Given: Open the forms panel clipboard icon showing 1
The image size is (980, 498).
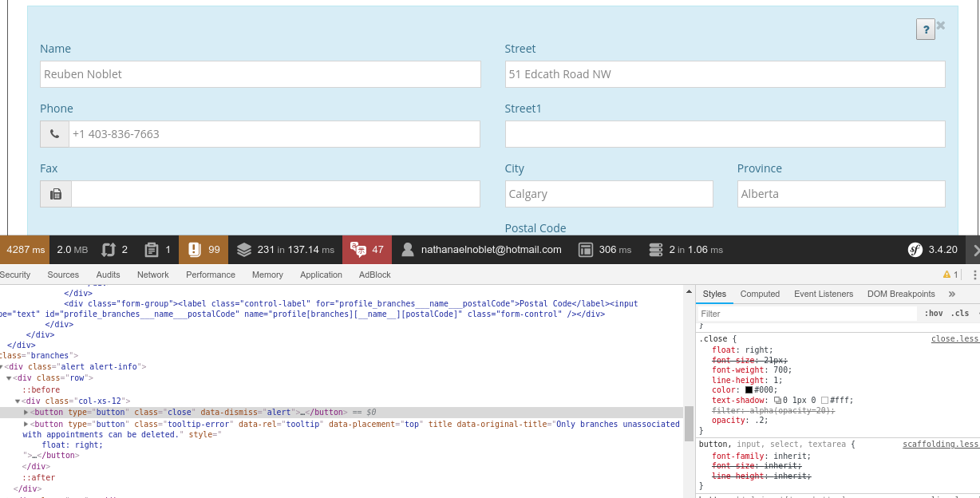Looking at the screenshot, I should coord(157,250).
